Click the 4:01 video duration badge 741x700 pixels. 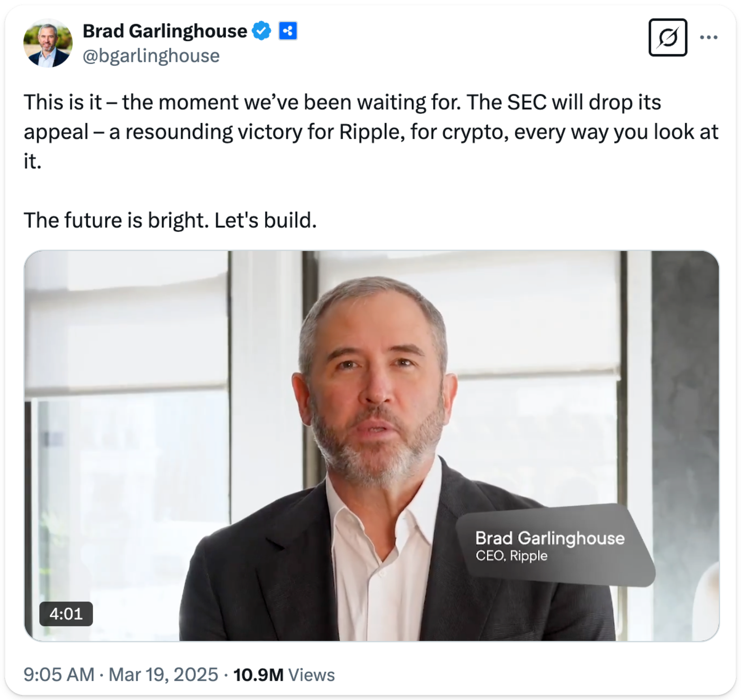(66, 614)
